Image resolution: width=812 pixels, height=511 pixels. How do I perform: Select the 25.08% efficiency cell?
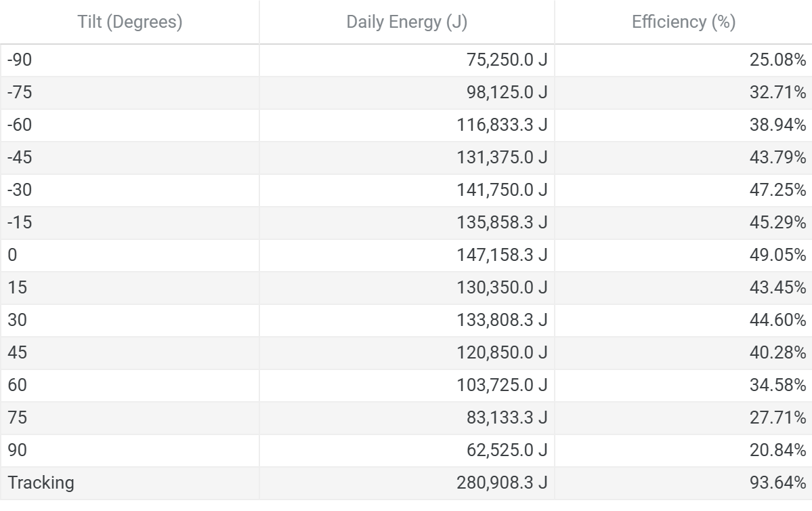pyautogui.click(x=683, y=60)
